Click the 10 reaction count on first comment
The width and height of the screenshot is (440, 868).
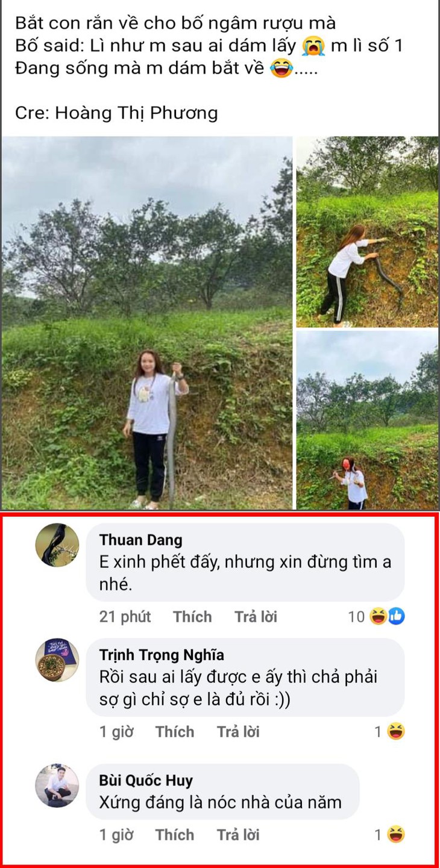point(356,617)
